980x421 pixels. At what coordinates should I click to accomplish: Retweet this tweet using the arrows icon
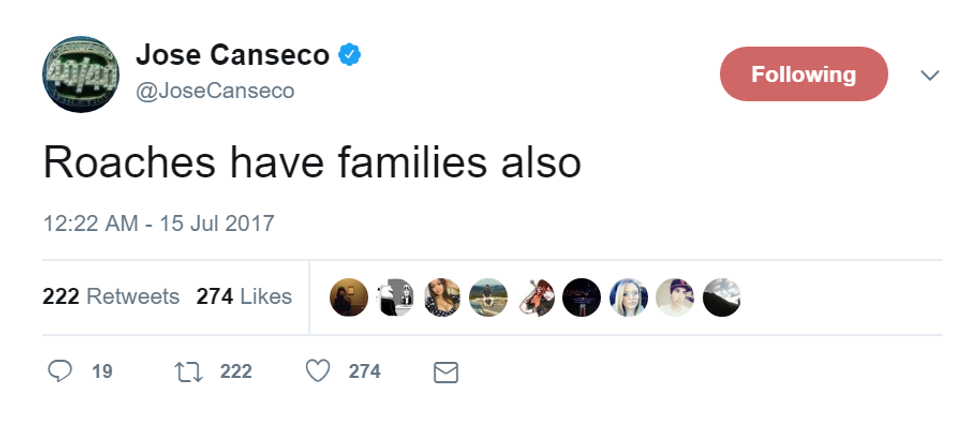tap(188, 372)
